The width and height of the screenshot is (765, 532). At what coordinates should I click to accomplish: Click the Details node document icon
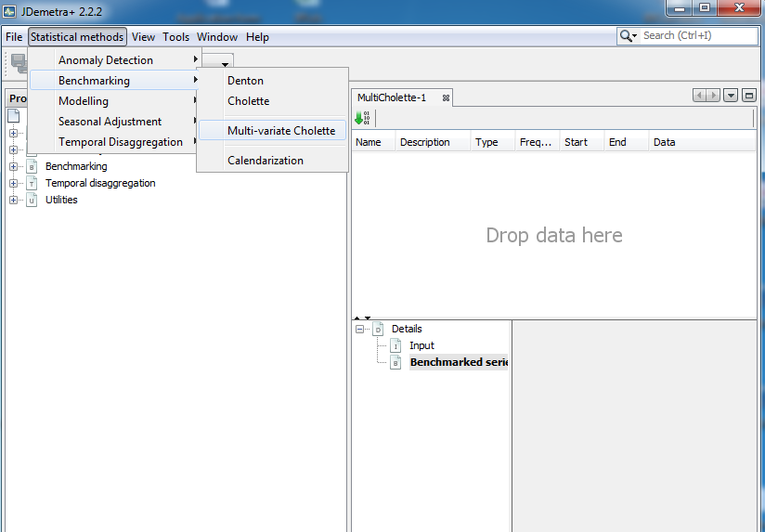[378, 329]
